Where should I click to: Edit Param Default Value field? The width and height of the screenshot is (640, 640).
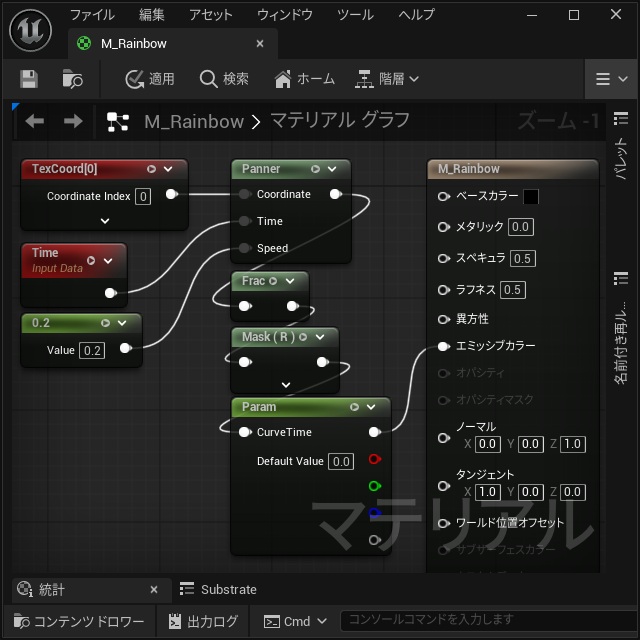pos(341,462)
